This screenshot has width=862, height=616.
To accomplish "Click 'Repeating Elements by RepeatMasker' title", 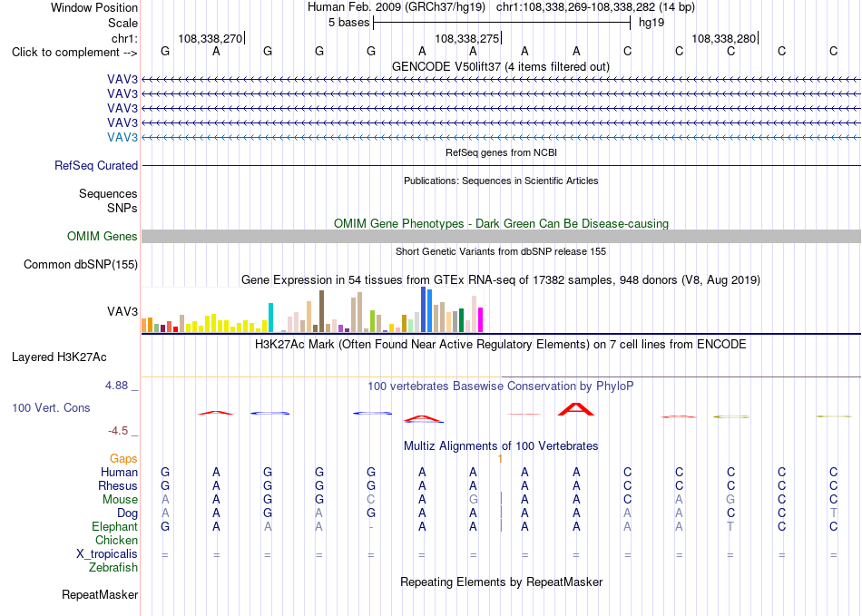I will (x=501, y=582).
